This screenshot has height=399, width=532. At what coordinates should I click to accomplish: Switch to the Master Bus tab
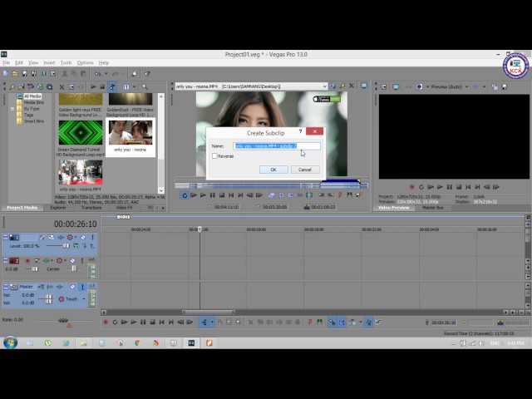pos(433,208)
